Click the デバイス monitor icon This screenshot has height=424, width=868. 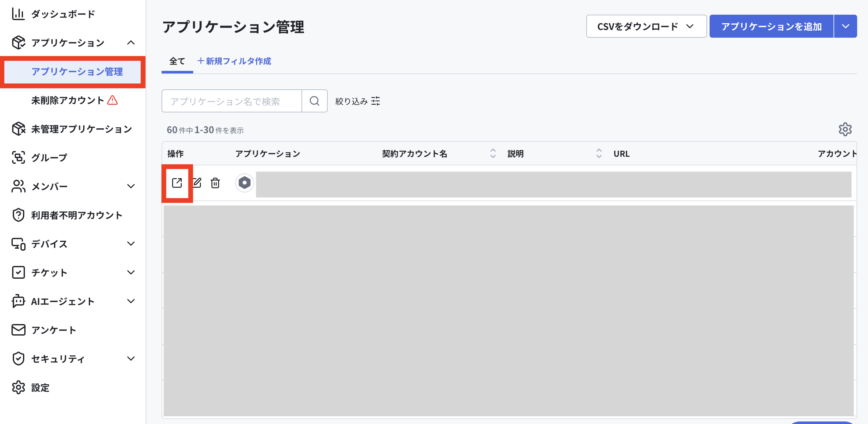[x=18, y=244]
